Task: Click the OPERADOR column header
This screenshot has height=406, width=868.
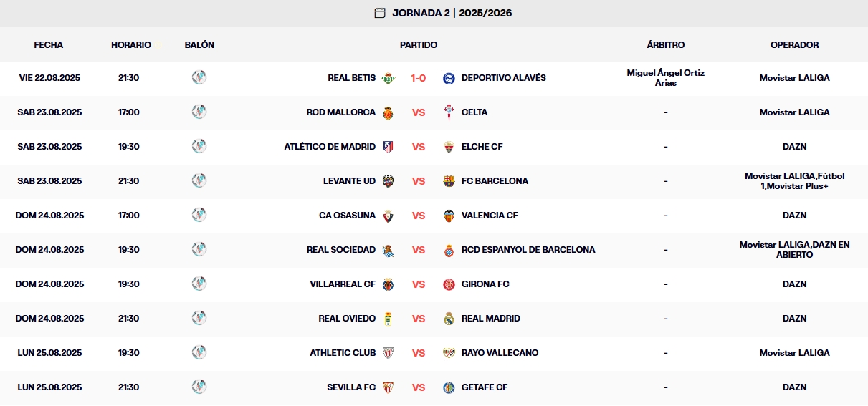Action: coord(794,44)
